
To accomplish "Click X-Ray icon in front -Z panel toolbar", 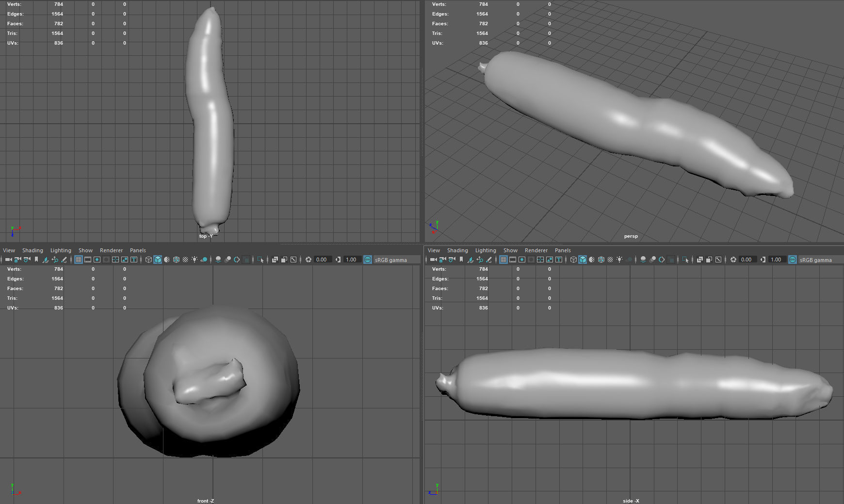I will [275, 260].
